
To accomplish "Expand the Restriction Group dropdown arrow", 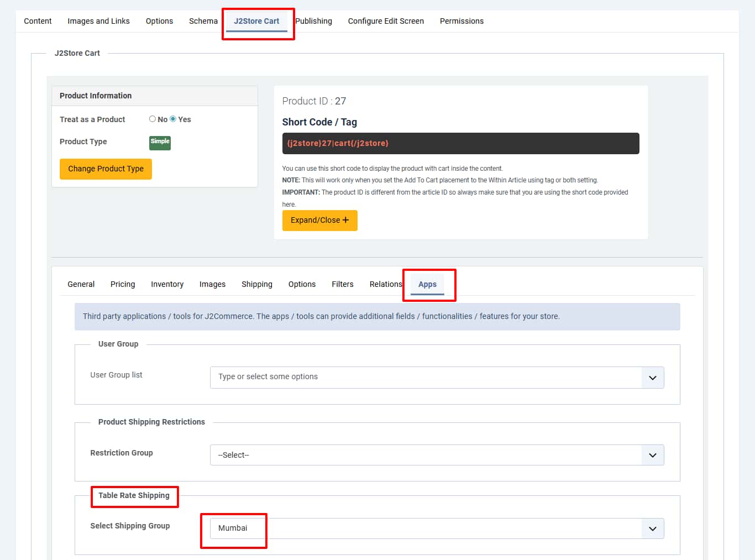I will pos(653,455).
